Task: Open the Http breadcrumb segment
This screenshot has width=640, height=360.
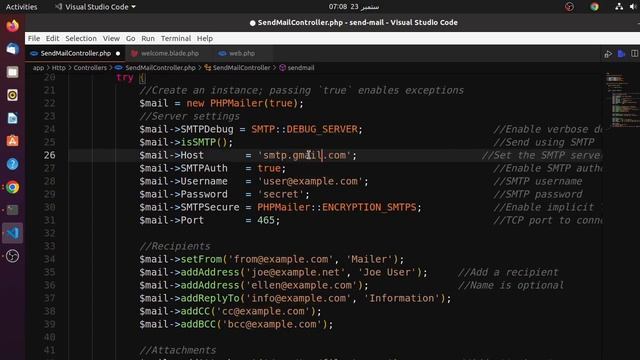Action: point(58,68)
